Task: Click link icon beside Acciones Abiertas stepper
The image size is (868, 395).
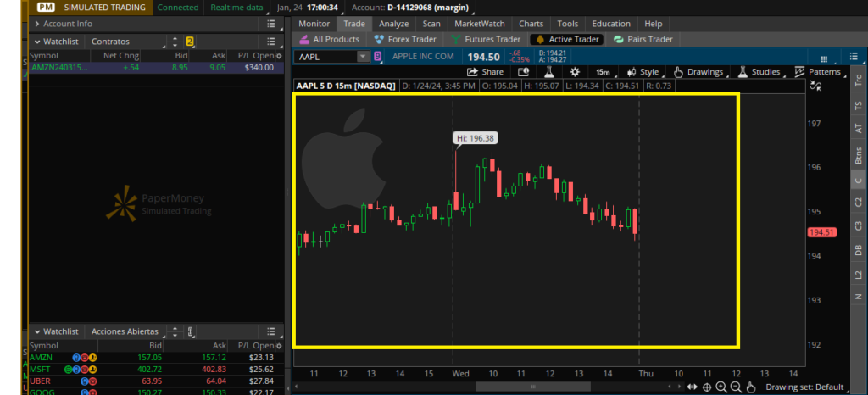Action: pyautogui.click(x=190, y=331)
